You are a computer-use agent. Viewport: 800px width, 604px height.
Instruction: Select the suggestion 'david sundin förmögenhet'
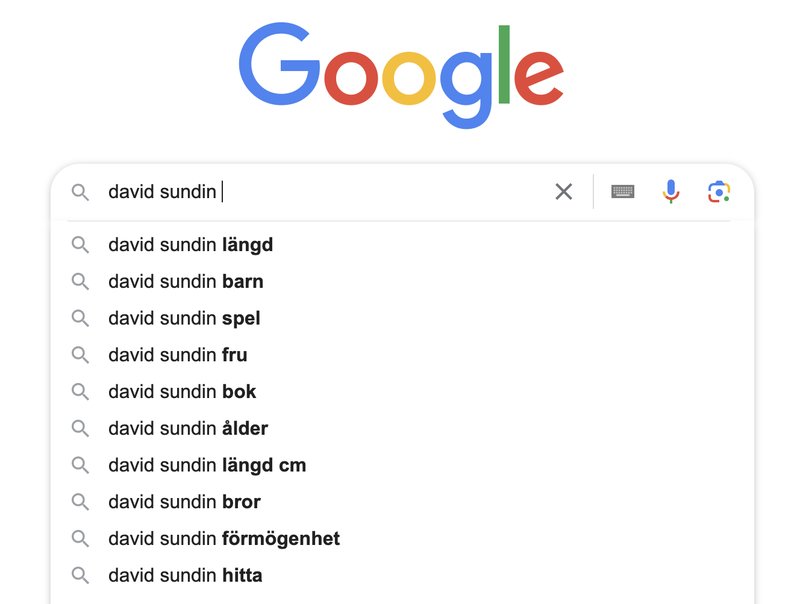coord(402,539)
